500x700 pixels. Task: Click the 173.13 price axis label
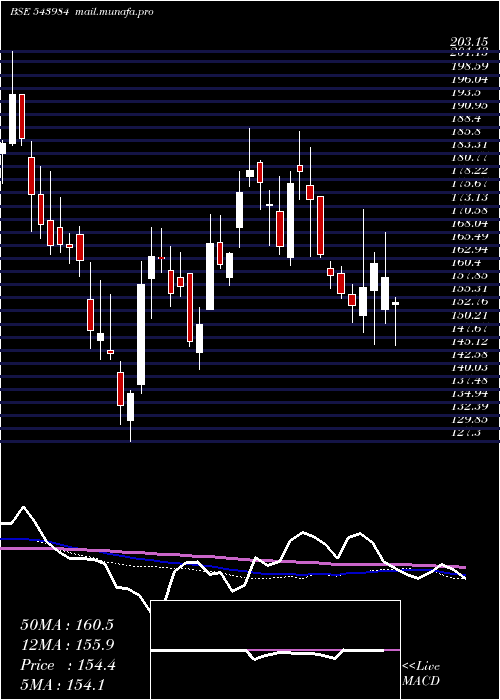tap(469, 197)
